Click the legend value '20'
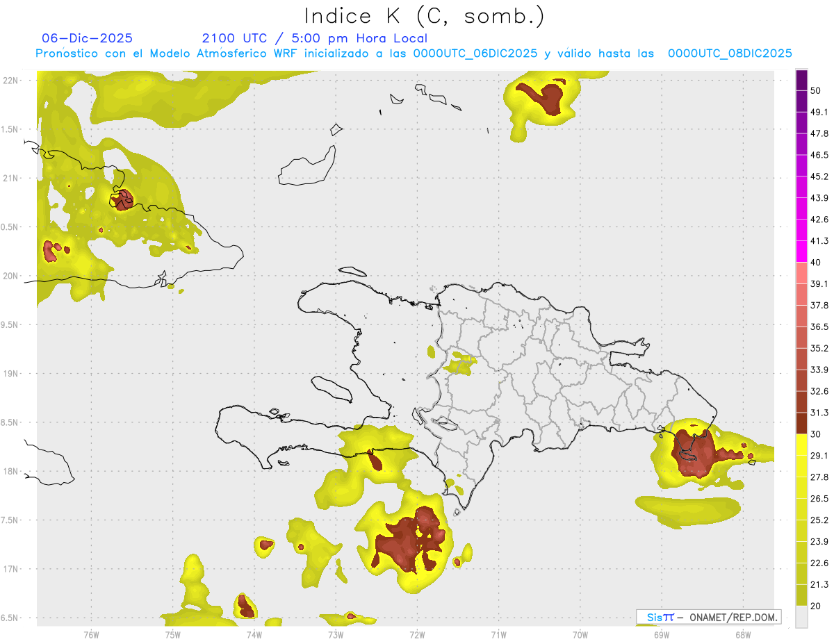Viewport: 834px width, 644px height. click(816, 606)
